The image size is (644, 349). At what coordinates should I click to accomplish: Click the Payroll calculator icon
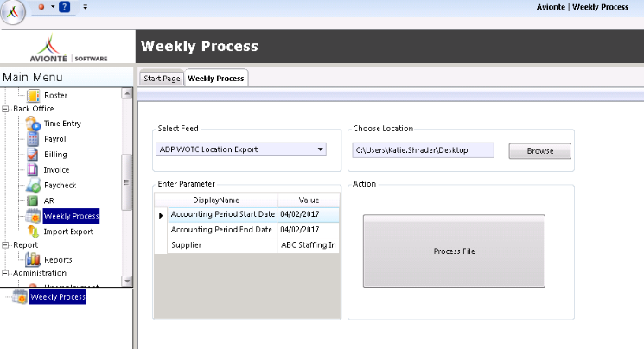[x=33, y=139]
